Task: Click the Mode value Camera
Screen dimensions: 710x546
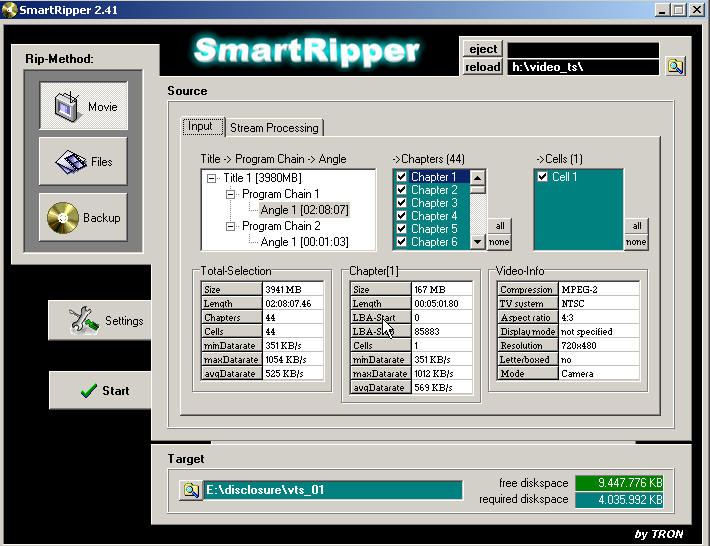Action: click(x=599, y=374)
